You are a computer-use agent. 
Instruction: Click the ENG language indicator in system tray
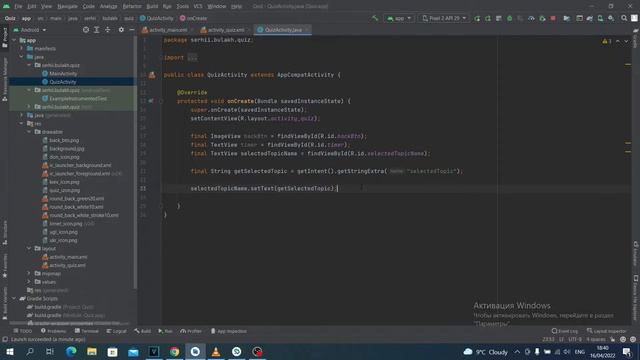pyautogui.click(x=580, y=351)
